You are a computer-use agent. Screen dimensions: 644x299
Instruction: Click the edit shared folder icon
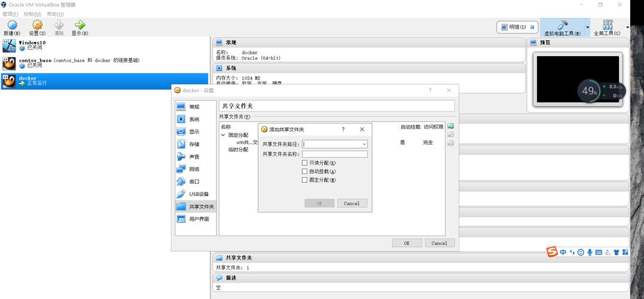[x=450, y=135]
